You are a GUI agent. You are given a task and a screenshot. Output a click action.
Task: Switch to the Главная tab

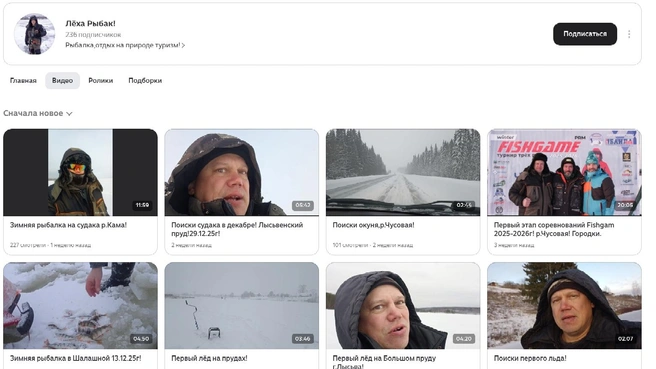click(x=23, y=80)
